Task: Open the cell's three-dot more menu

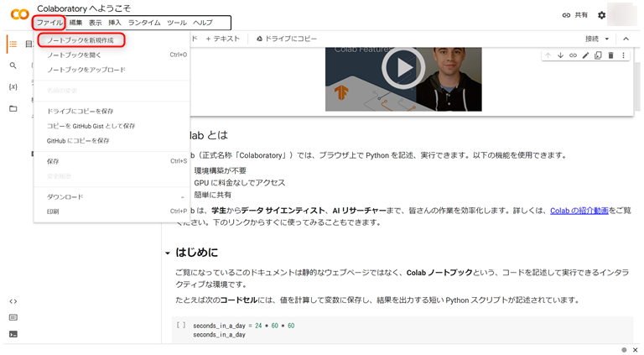Action: click(x=623, y=55)
